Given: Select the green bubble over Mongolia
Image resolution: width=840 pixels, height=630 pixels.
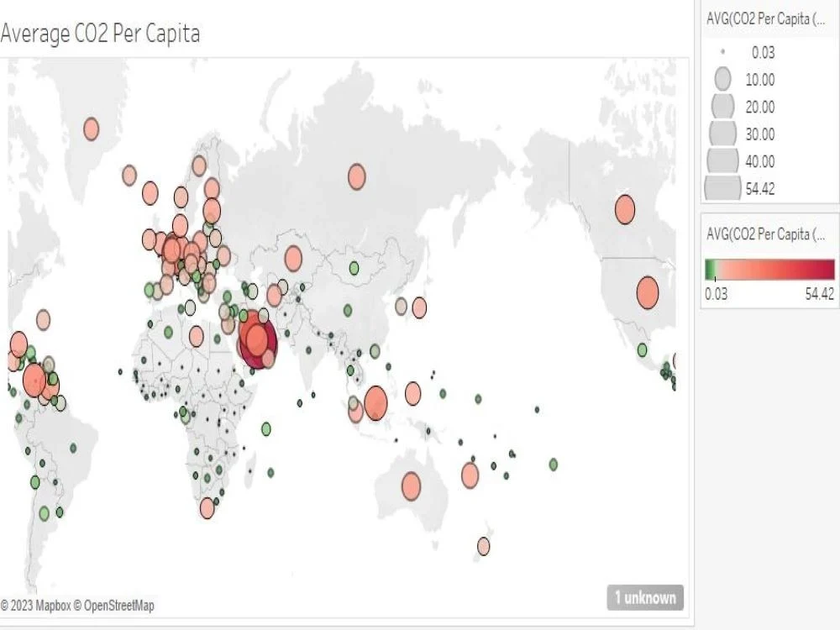Looking at the screenshot, I should point(354,267).
